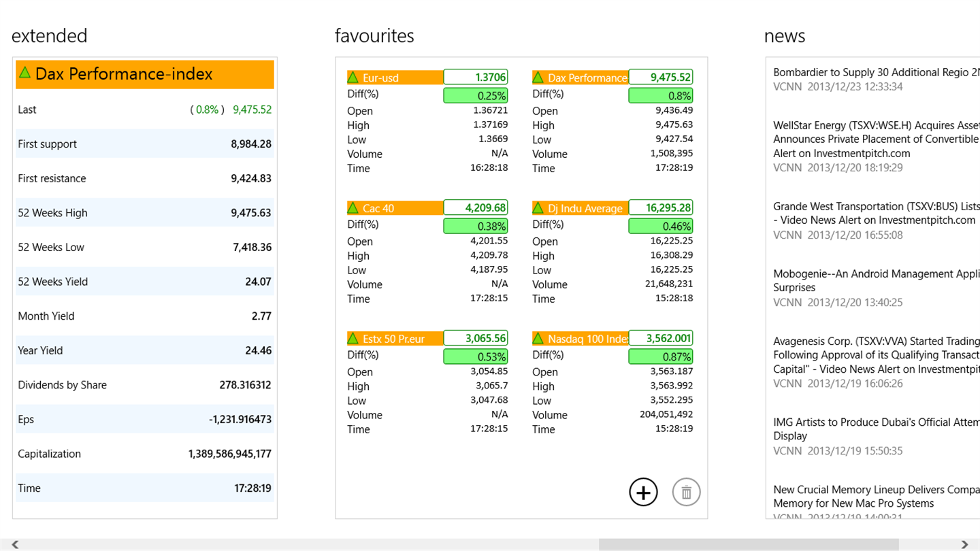Open the Mobogenie Android news headline
This screenshot has width=980, height=551.
[876, 274]
